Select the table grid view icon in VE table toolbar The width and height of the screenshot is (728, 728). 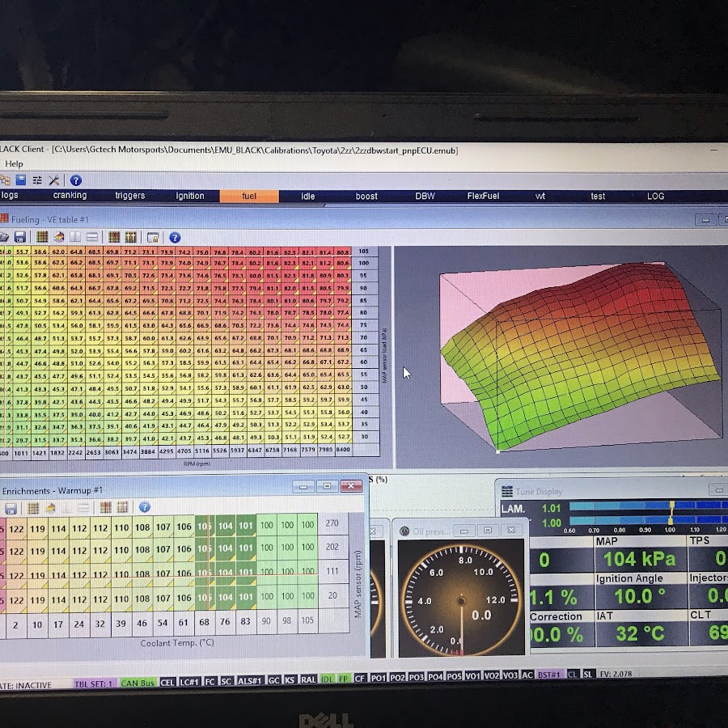pyautogui.click(x=42, y=237)
